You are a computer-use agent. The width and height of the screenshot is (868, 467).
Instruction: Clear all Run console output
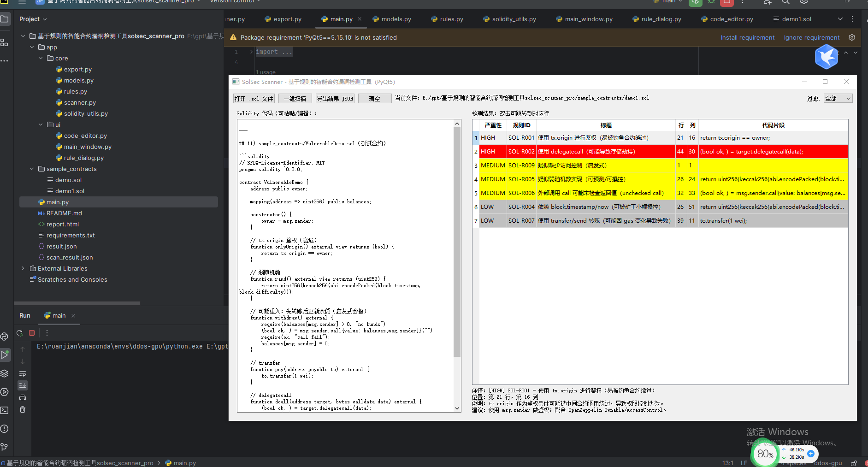coord(23,409)
